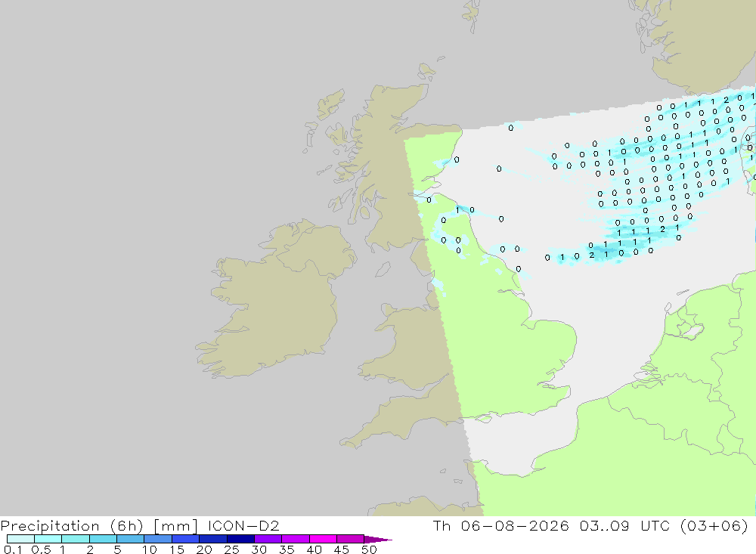Screen dimensions: 756x554
Task: Click the '35' legend scale label
Action: click(x=287, y=549)
